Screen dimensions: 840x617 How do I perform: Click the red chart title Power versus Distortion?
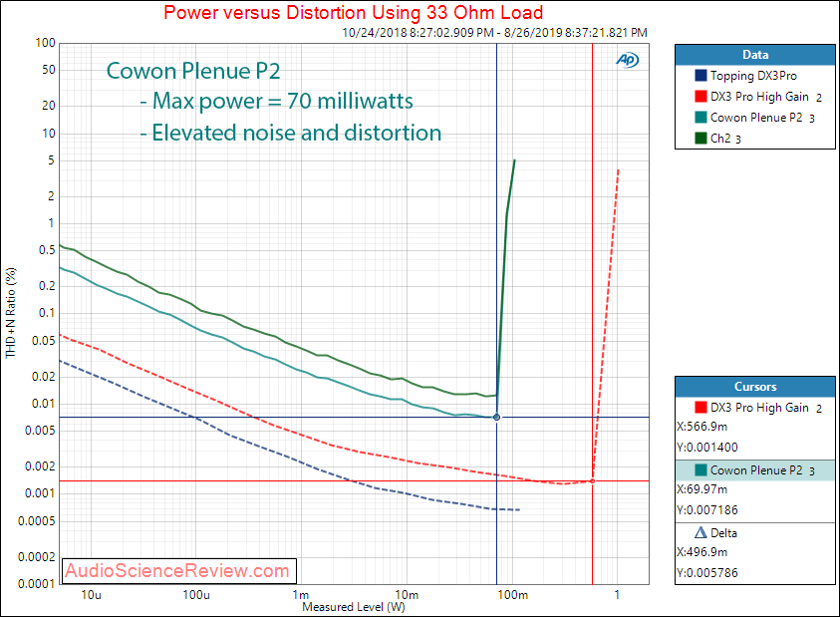[x=354, y=12]
